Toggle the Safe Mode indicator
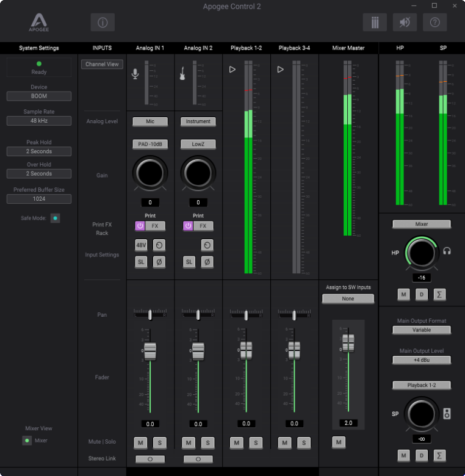The height and width of the screenshot is (476, 465). point(55,218)
